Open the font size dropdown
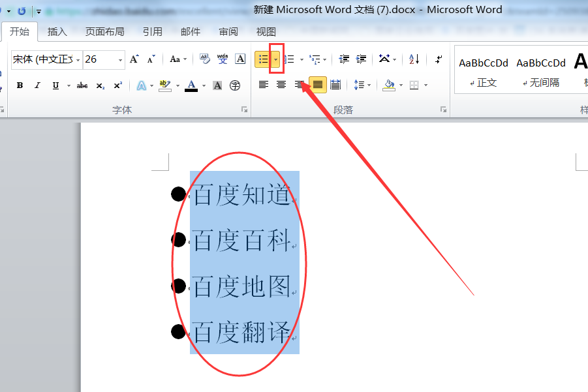 pos(120,60)
